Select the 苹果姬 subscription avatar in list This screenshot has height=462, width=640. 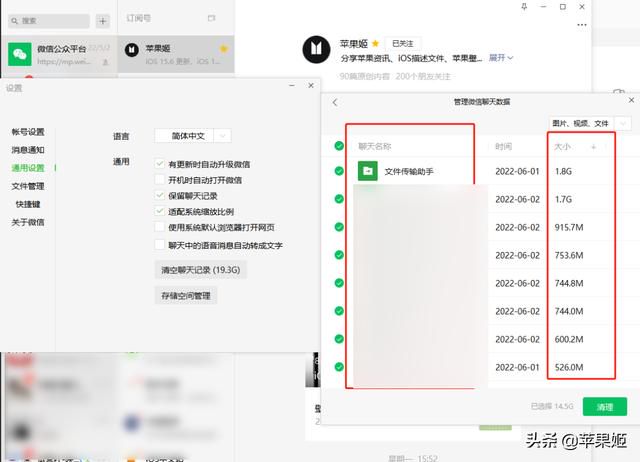(x=131, y=50)
